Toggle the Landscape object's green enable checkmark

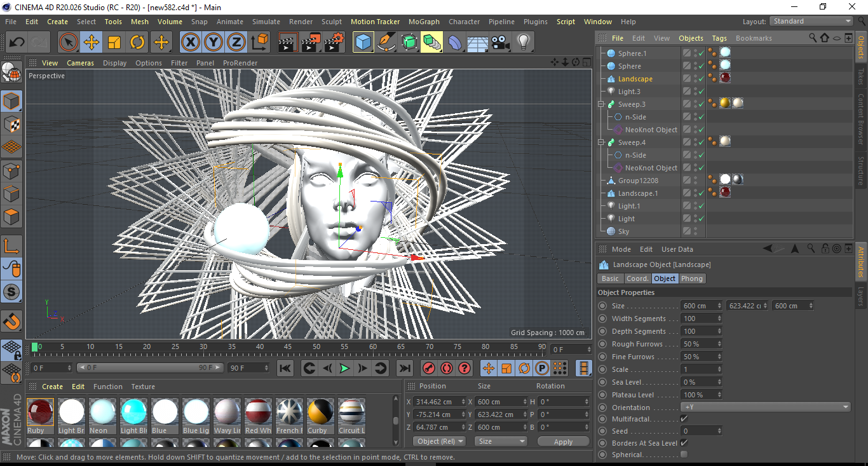click(701, 79)
